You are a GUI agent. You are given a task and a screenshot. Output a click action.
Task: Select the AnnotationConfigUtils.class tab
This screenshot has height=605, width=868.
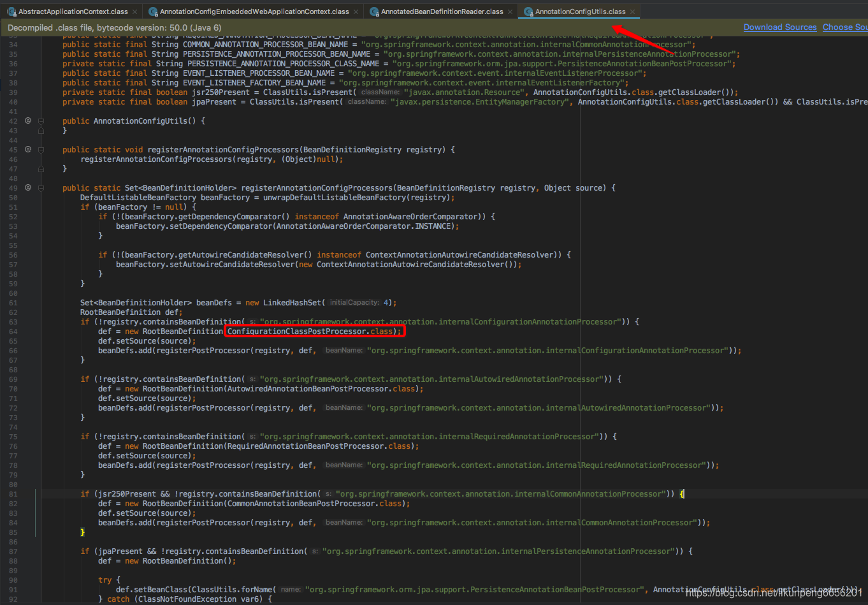tap(580, 11)
